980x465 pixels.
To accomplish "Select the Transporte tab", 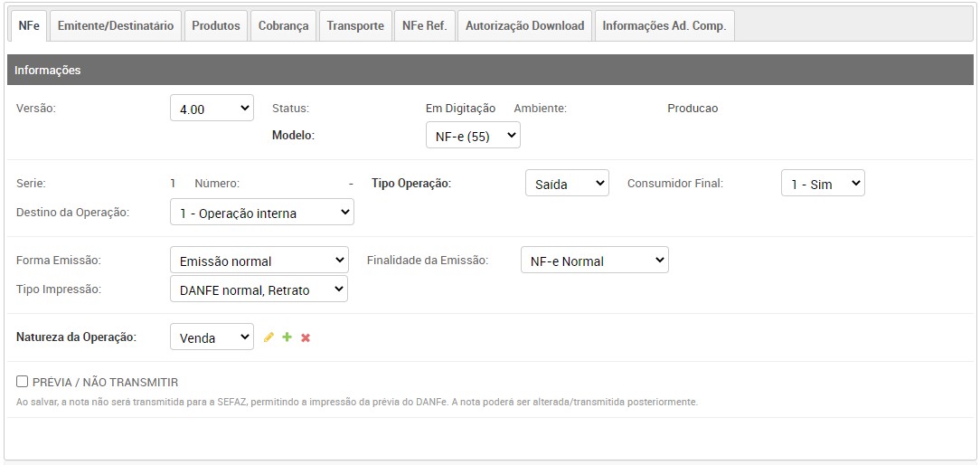I will 355,26.
